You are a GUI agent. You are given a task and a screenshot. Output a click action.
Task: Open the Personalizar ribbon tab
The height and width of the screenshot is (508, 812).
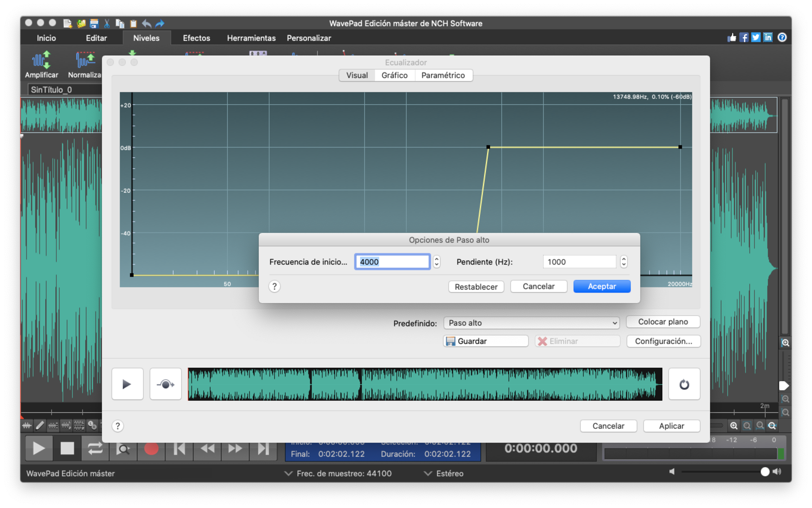coord(309,38)
